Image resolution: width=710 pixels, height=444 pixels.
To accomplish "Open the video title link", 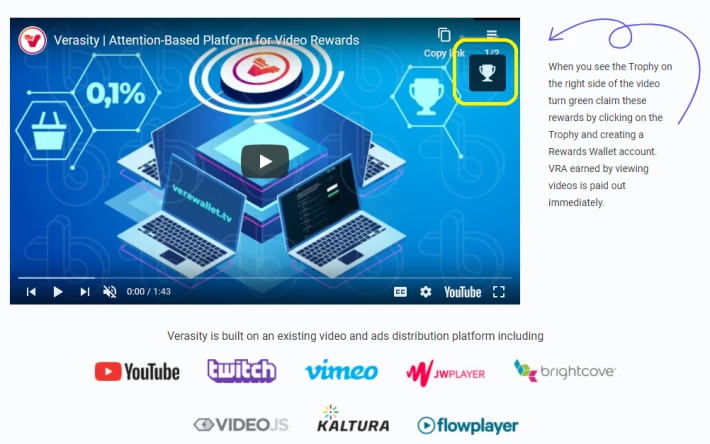I will click(x=206, y=40).
